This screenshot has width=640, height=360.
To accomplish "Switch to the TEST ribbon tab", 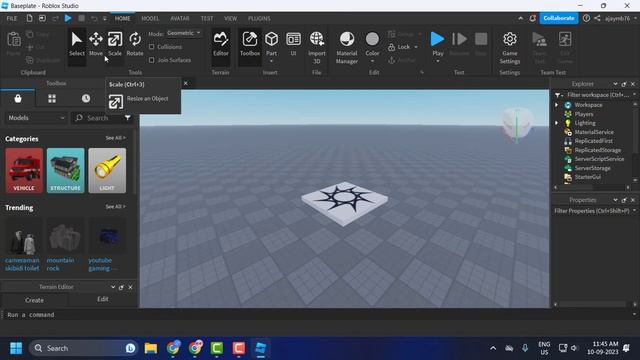I will 207,18.
